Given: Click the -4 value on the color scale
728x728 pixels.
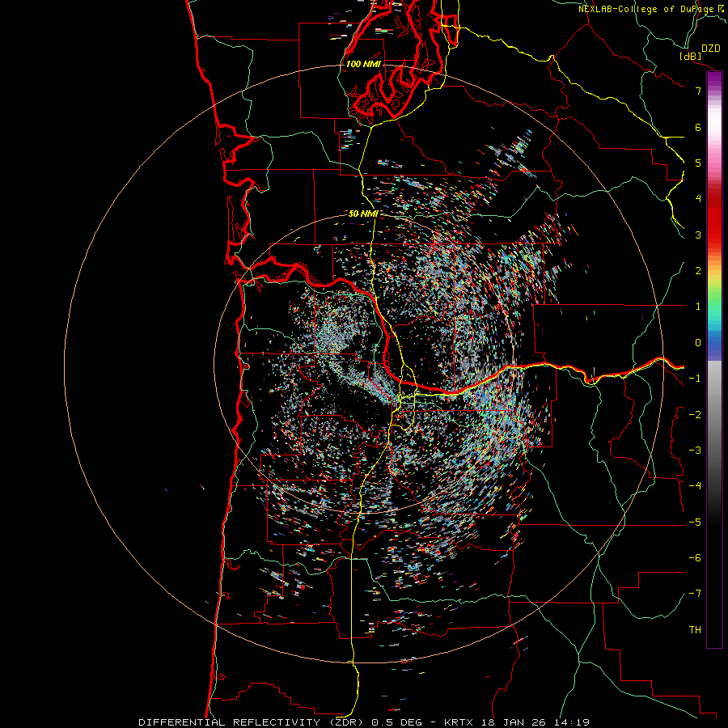Looking at the screenshot, I should 695,485.
